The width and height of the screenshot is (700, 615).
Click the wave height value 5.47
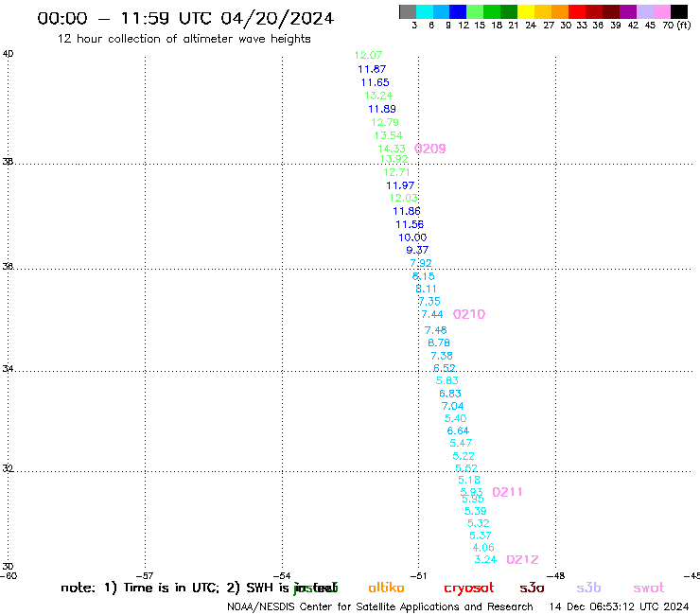point(462,444)
